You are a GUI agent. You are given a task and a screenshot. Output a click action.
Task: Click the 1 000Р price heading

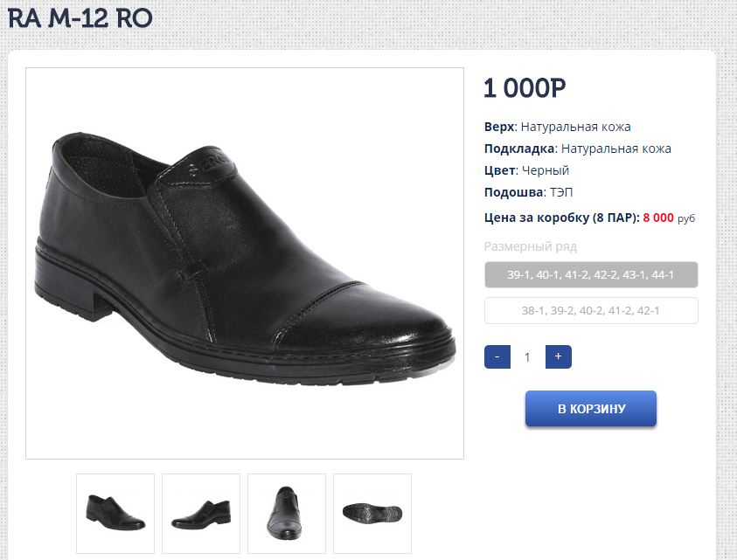coord(525,88)
